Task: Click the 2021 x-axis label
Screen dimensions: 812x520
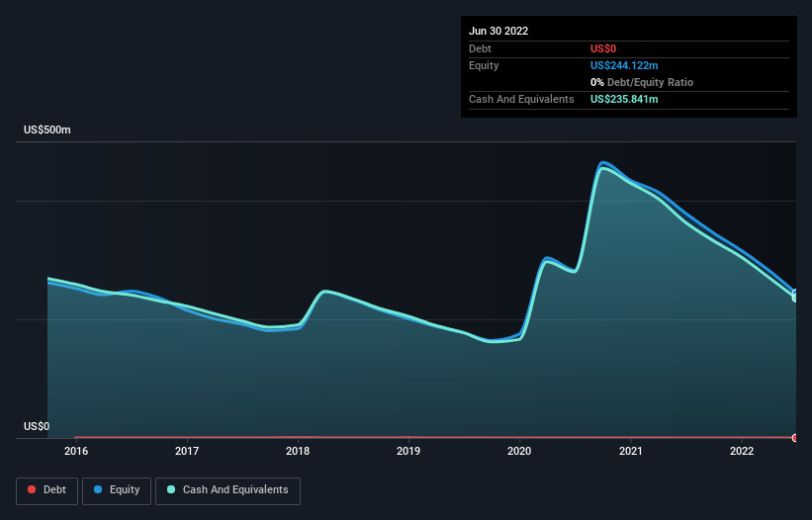Action: [631, 451]
